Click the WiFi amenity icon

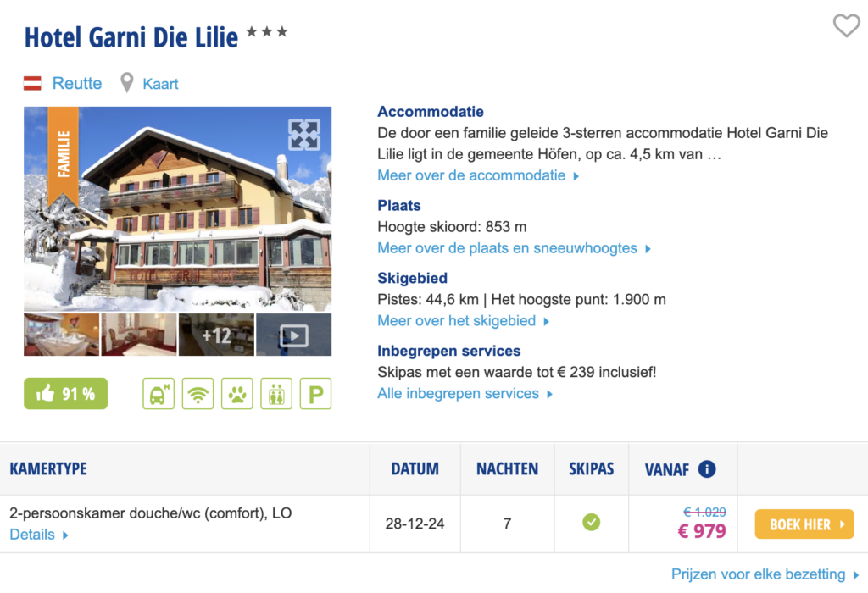point(198,394)
